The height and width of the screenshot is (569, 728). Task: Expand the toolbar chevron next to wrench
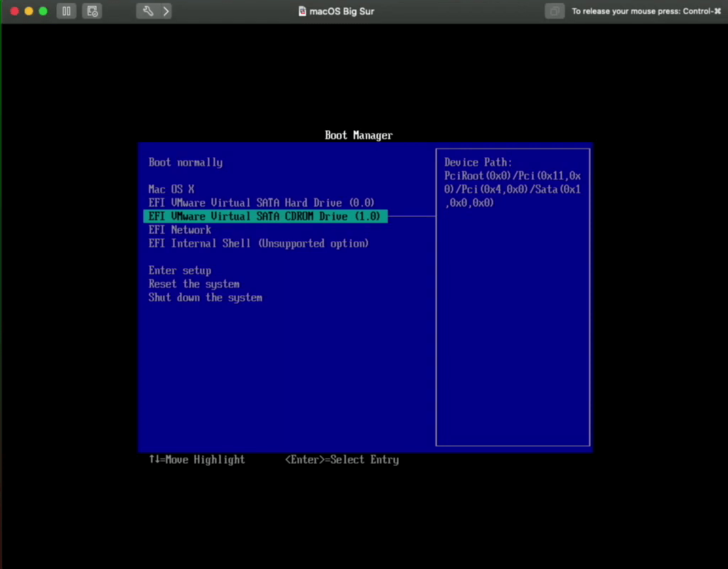tap(166, 11)
